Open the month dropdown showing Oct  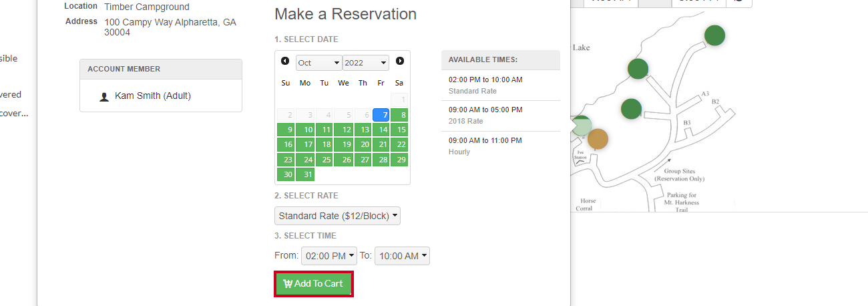pos(319,63)
